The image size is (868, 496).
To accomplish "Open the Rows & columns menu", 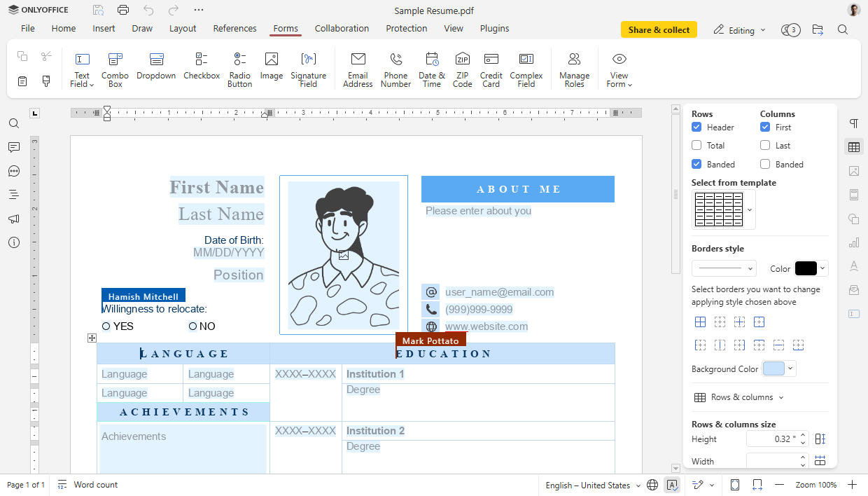I will tap(738, 397).
